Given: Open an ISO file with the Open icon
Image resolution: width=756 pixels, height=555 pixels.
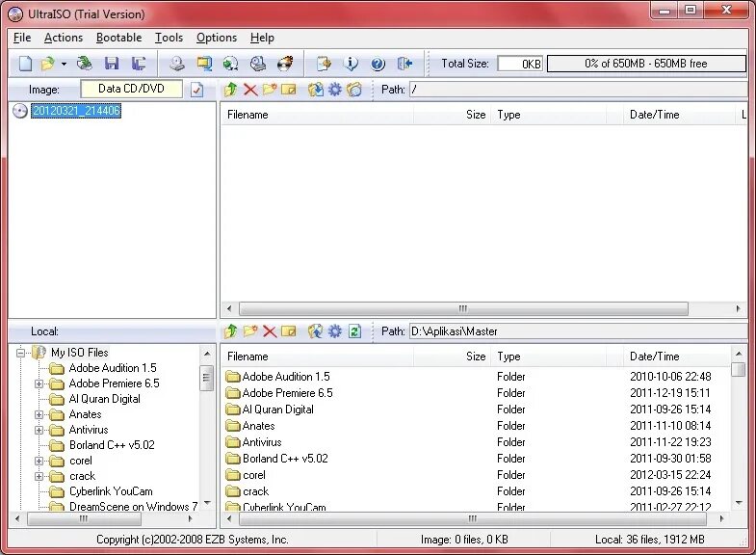Looking at the screenshot, I should tap(48, 64).
